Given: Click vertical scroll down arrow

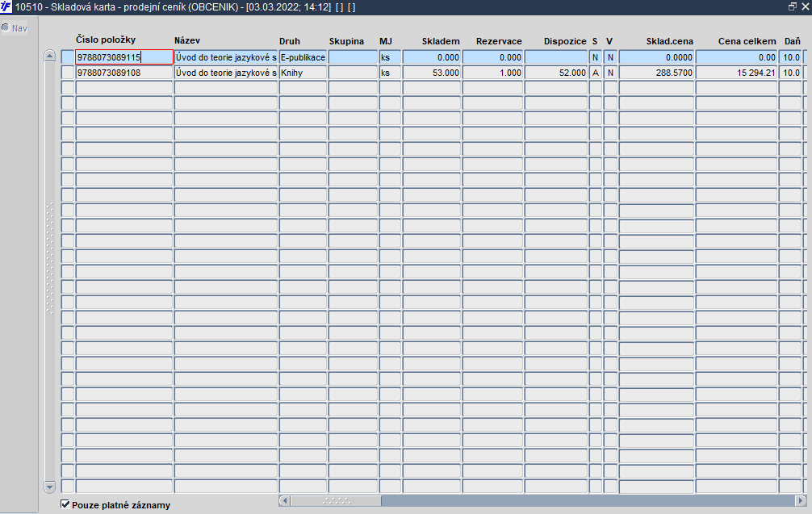Looking at the screenshot, I should (x=50, y=487).
